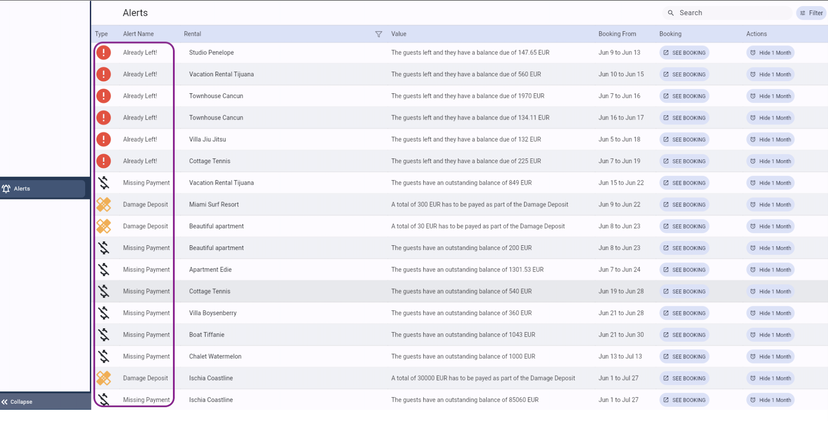This screenshot has width=828, height=421.
Task: Open the Filter button
Action: tap(811, 13)
